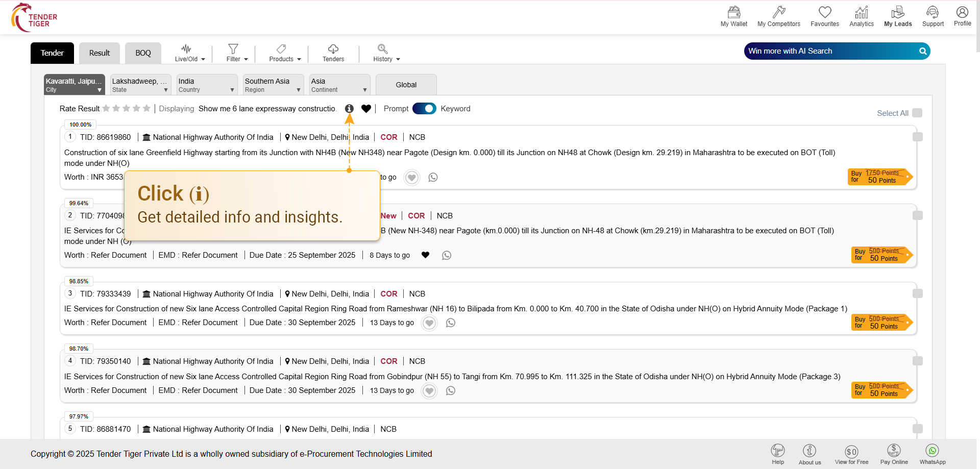Viewport: 980px width, 469px height.
Task: Check the Select All checkbox
Action: point(917,113)
